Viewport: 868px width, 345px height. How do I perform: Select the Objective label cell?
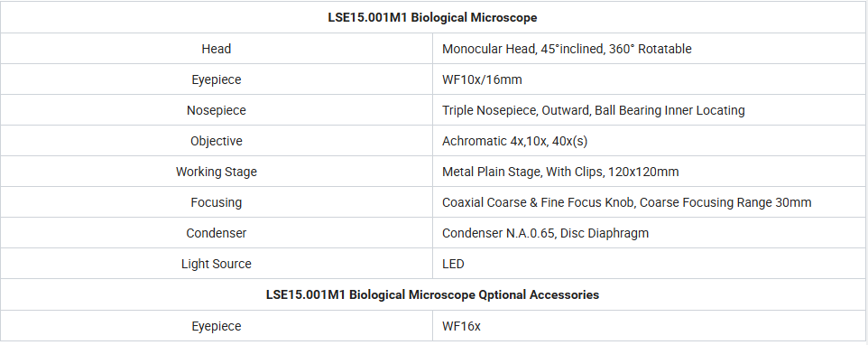pos(216,141)
